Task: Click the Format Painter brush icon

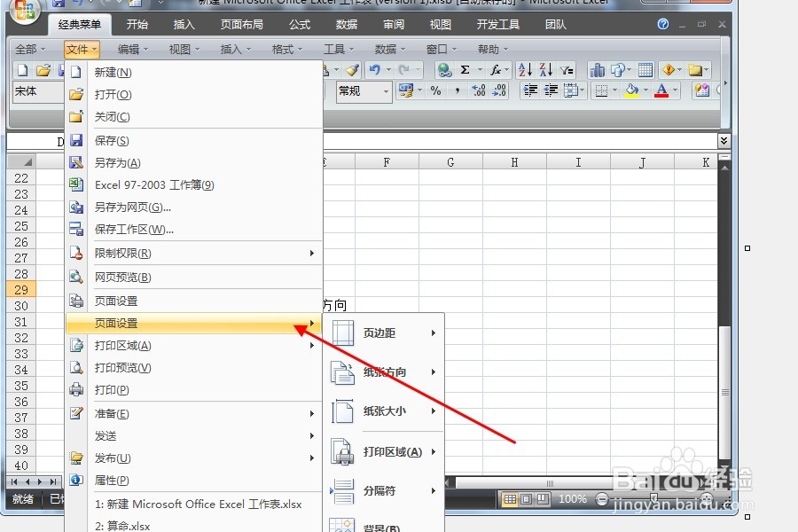Action: [353, 69]
